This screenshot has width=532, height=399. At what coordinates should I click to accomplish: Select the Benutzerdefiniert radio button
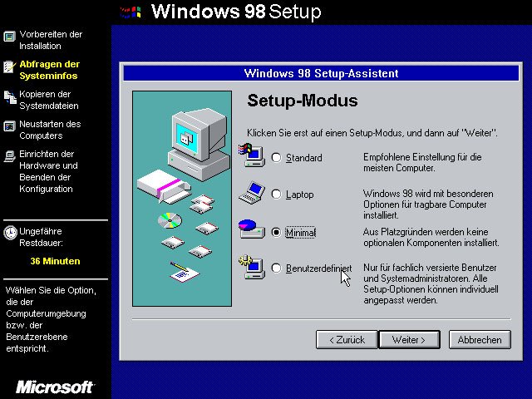pos(277,268)
